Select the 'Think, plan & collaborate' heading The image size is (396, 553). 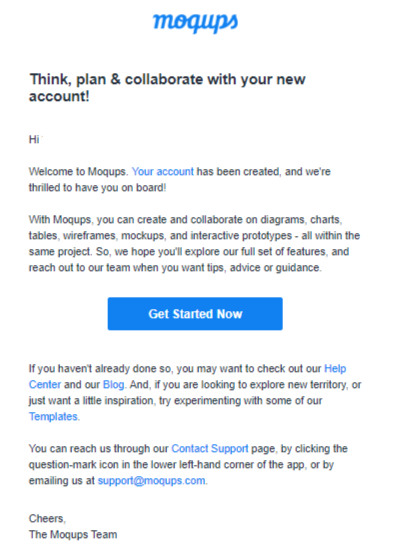[167, 87]
